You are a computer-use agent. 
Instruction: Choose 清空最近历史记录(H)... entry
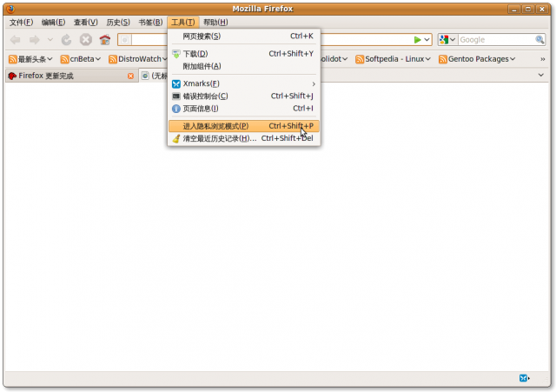(x=244, y=138)
